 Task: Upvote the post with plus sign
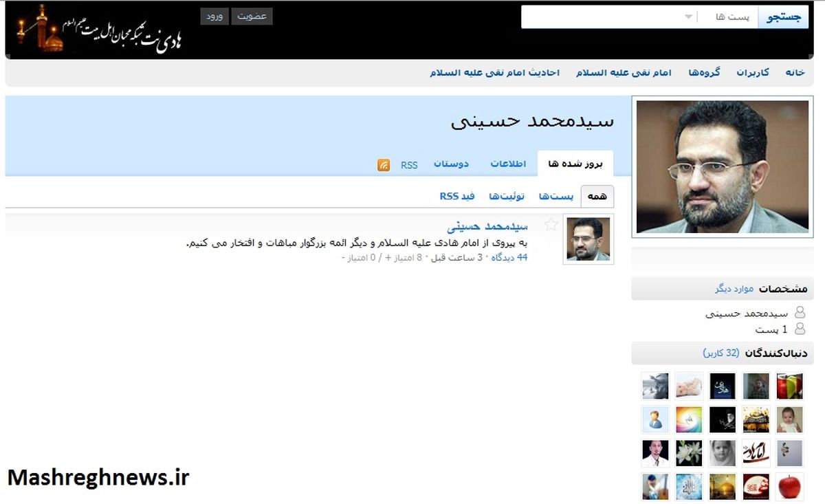click(x=388, y=257)
